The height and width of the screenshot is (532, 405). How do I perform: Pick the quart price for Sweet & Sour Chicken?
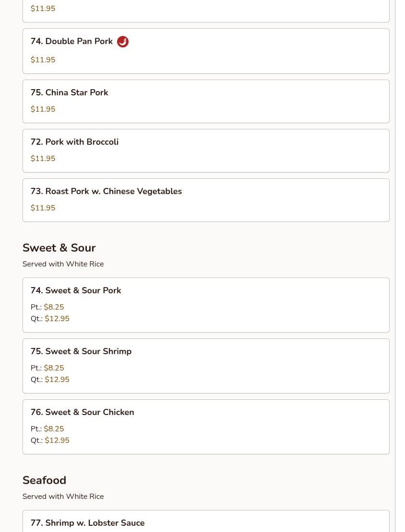pyautogui.click(x=57, y=440)
